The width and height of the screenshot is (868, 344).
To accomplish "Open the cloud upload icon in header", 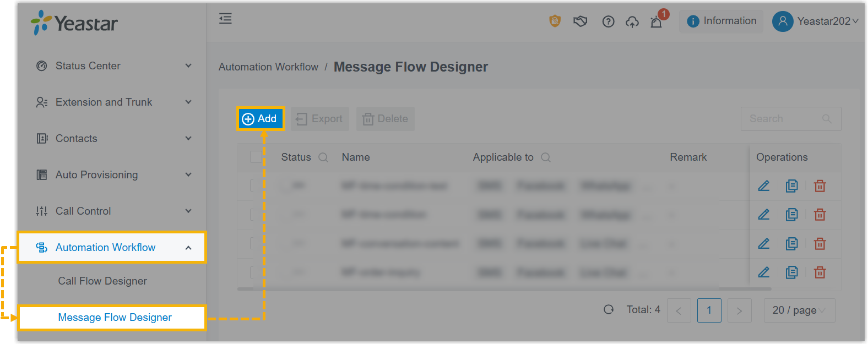I will click(x=632, y=21).
